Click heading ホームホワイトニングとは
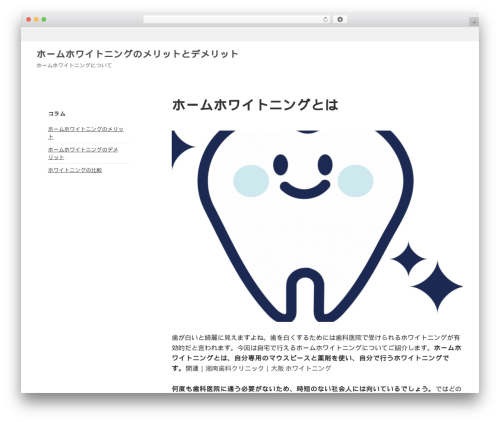 point(255,105)
